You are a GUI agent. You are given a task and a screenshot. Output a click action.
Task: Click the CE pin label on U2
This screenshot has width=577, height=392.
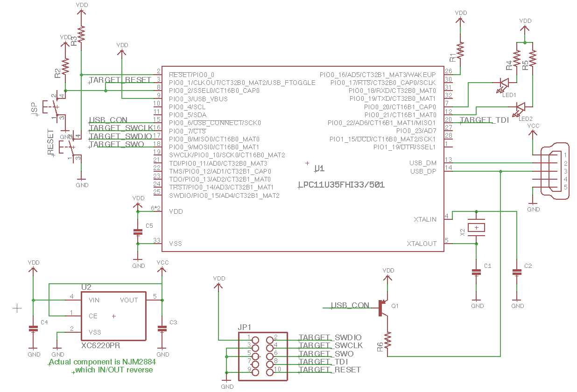coord(93,316)
